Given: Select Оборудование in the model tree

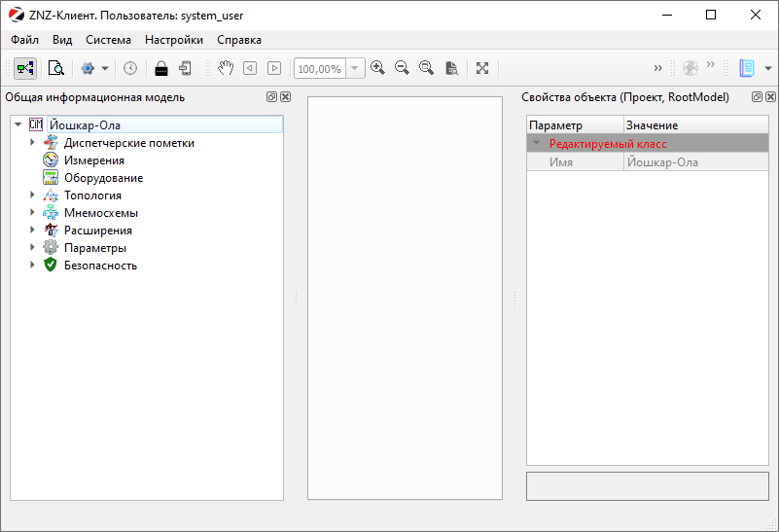Looking at the screenshot, I should pos(103,178).
